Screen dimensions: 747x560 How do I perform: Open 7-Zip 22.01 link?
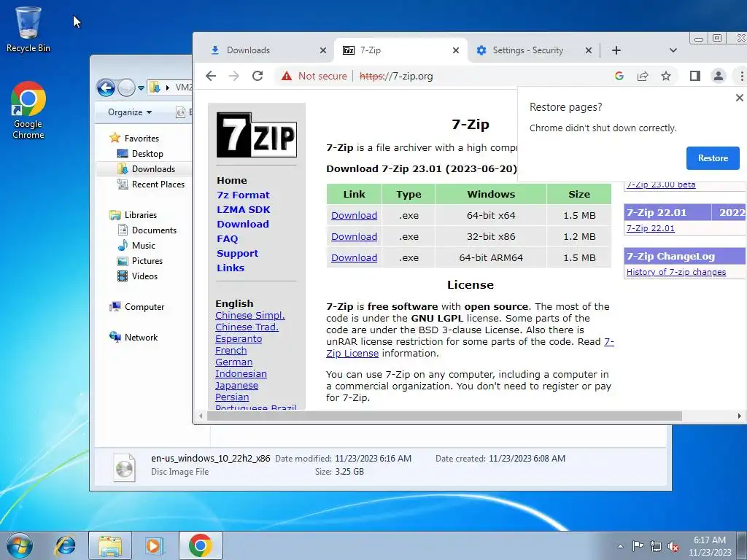point(650,228)
